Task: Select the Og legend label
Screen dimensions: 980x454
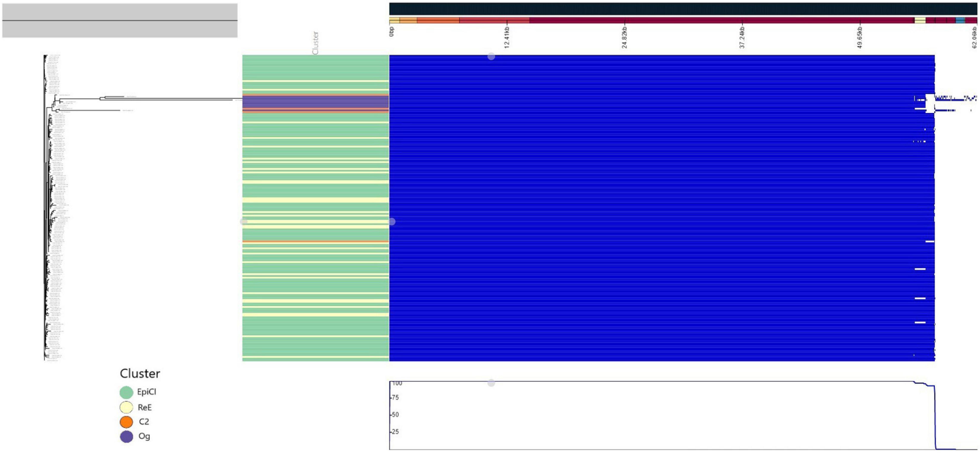Action: [x=144, y=436]
